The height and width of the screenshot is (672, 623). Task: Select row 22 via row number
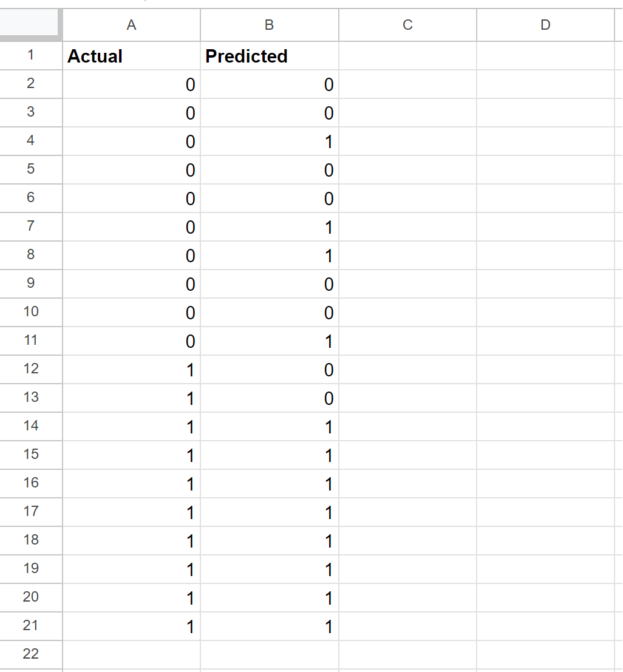coord(31,654)
